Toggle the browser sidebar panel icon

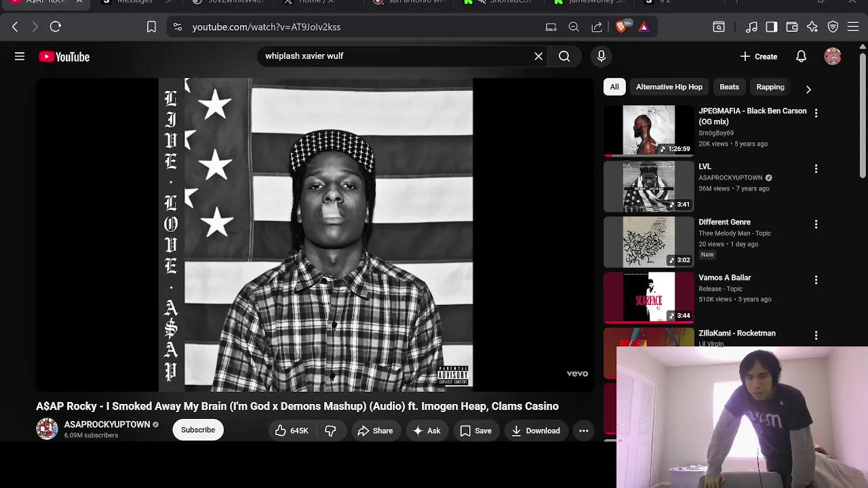(x=772, y=27)
